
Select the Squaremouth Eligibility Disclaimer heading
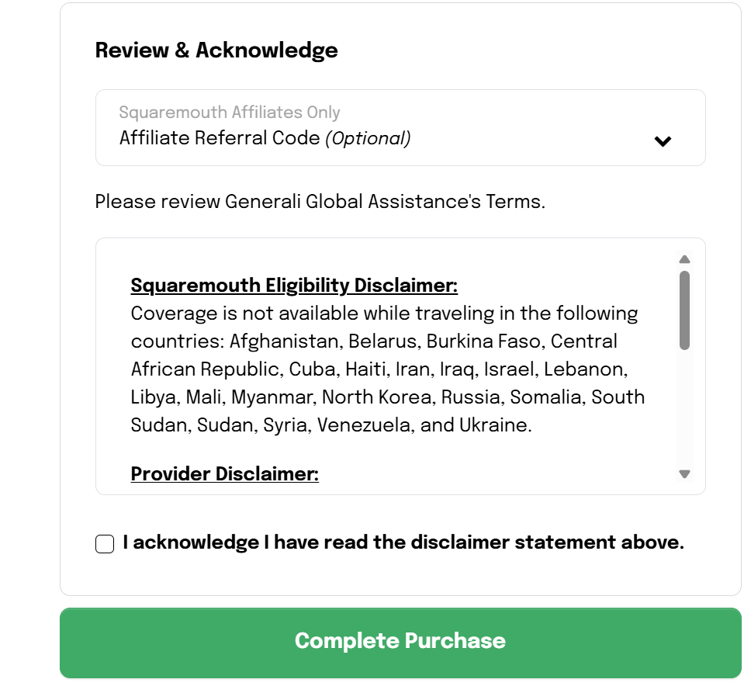click(x=293, y=285)
